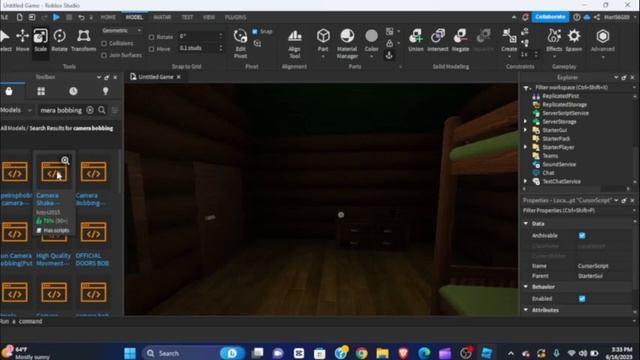
Task: Select ReplicatedStorage in Explorer
Action: [564, 104]
